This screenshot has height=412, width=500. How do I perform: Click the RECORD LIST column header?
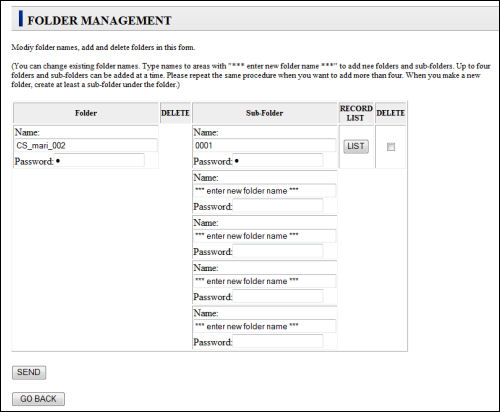pyautogui.click(x=356, y=113)
